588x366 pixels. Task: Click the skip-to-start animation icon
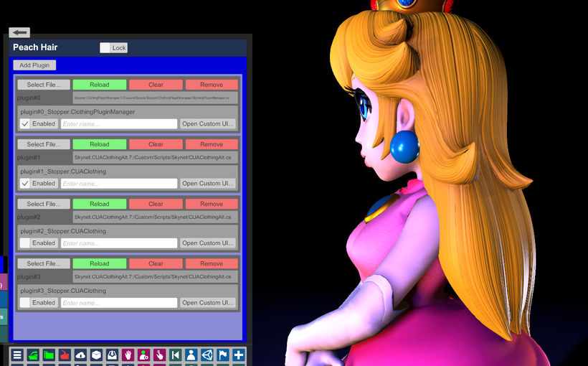coord(175,355)
